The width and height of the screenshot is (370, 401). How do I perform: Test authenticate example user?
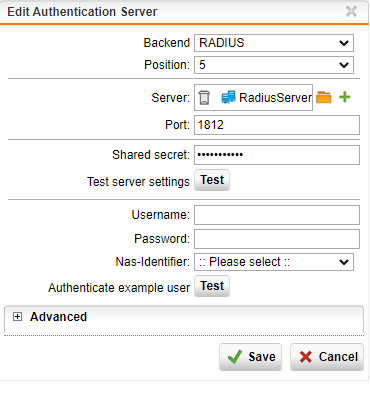212,286
